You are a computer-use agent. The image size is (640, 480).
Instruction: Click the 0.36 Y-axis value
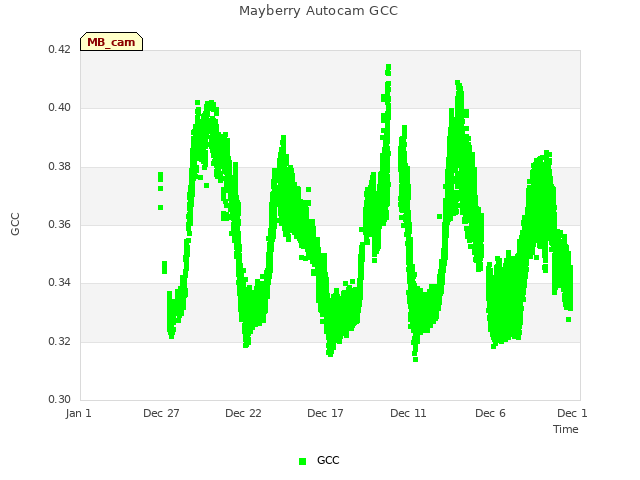click(60, 224)
